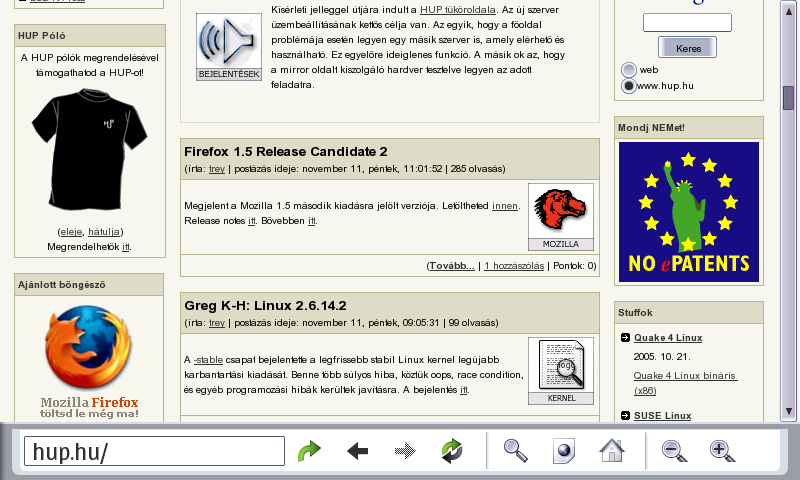Open trey link under Linux 2.6.14.2 article
This screenshot has width=800, height=480.
(x=217, y=323)
